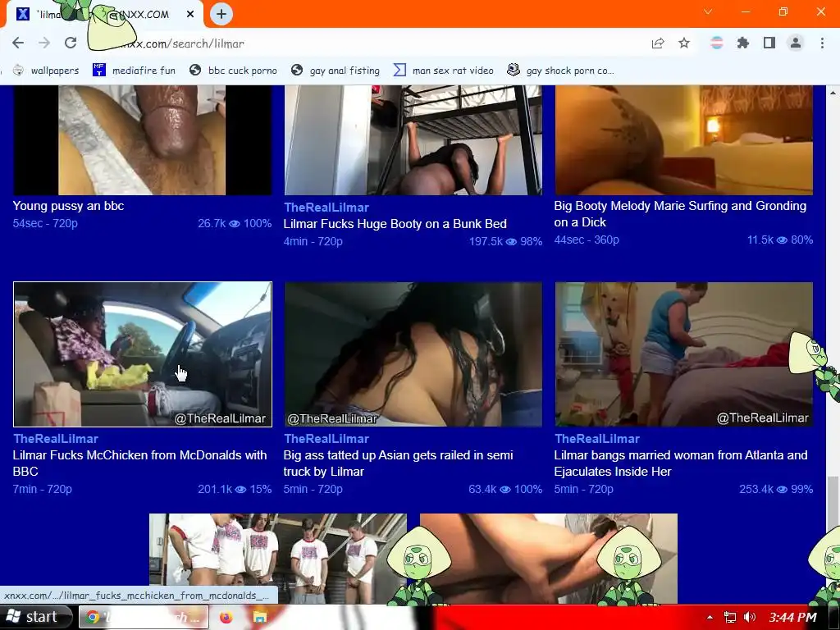Image resolution: width=840 pixels, height=630 pixels.
Task: Click the 3:44 PM taskbar clock
Action: click(793, 617)
